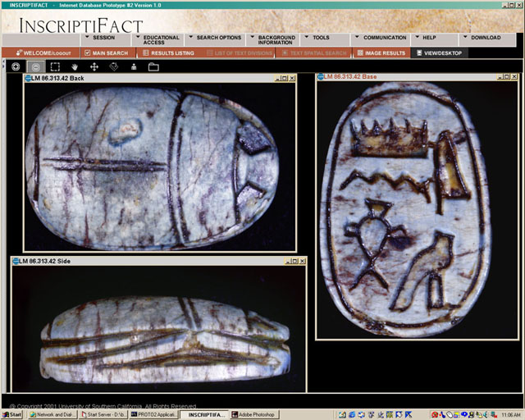Pick the four-arrow move tool

[x=94, y=66]
